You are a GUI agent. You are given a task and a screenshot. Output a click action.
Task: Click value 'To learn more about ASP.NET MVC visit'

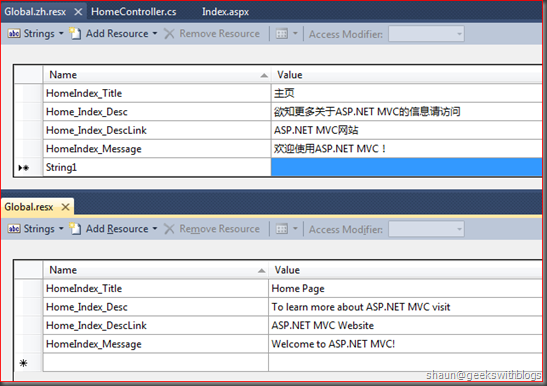(405, 307)
